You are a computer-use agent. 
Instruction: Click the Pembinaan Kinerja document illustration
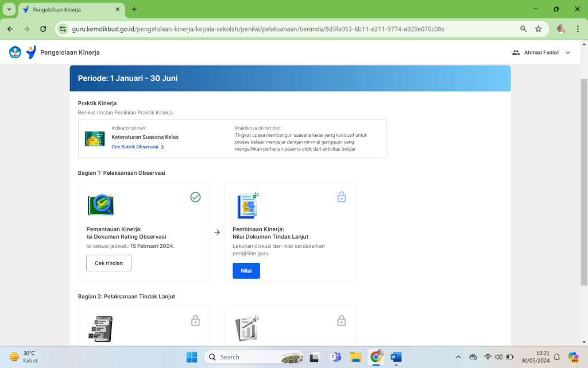point(247,205)
